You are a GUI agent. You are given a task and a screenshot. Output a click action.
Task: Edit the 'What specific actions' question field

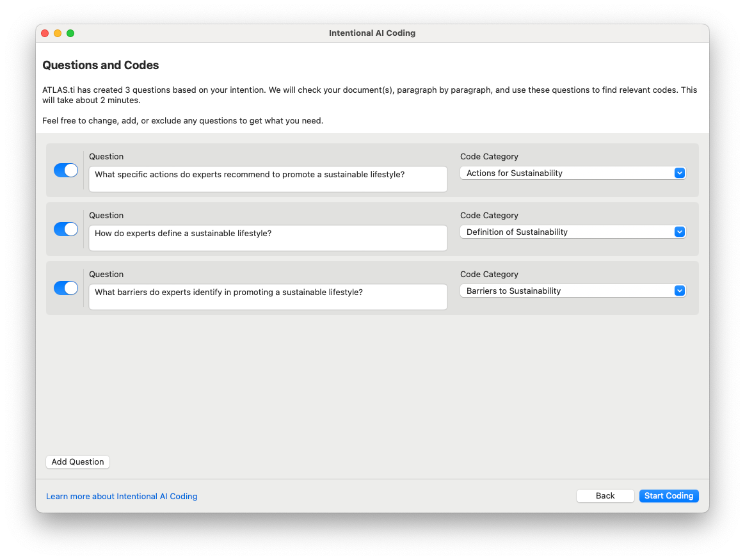[x=268, y=179]
